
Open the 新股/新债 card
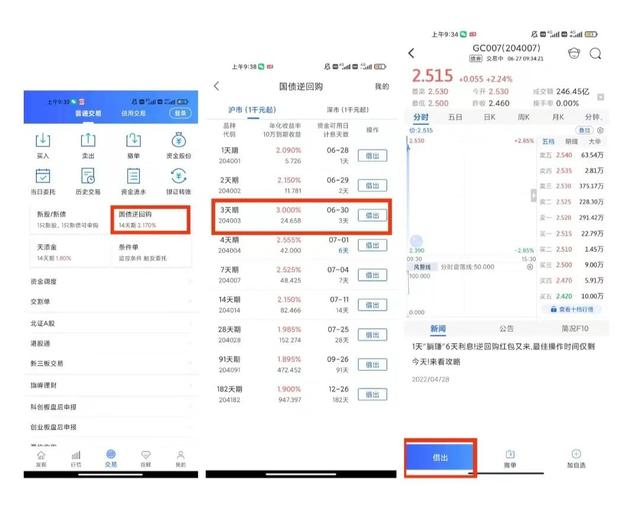click(69, 220)
